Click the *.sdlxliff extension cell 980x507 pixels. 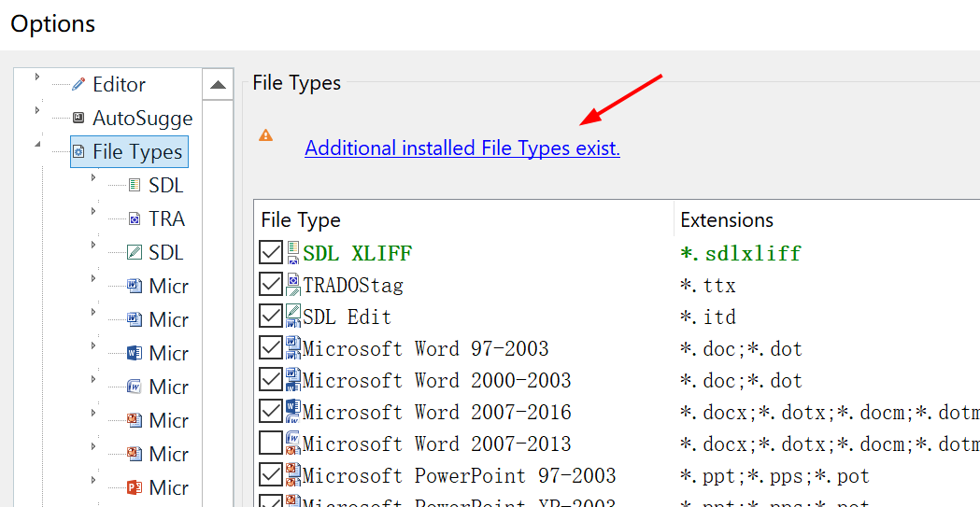[741, 253]
